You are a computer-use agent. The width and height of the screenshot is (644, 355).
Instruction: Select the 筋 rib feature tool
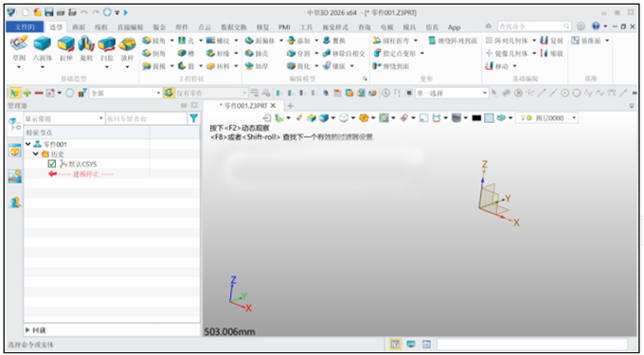[x=186, y=66]
